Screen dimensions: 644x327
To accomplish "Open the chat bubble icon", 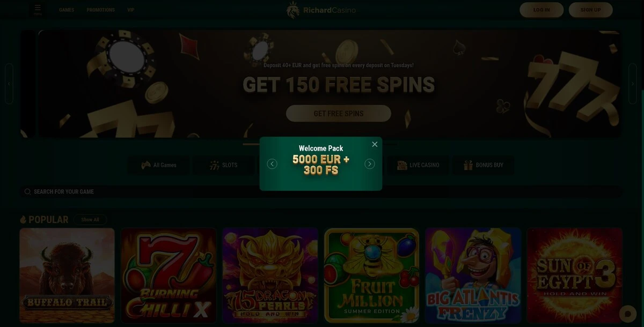I will 627,314.
